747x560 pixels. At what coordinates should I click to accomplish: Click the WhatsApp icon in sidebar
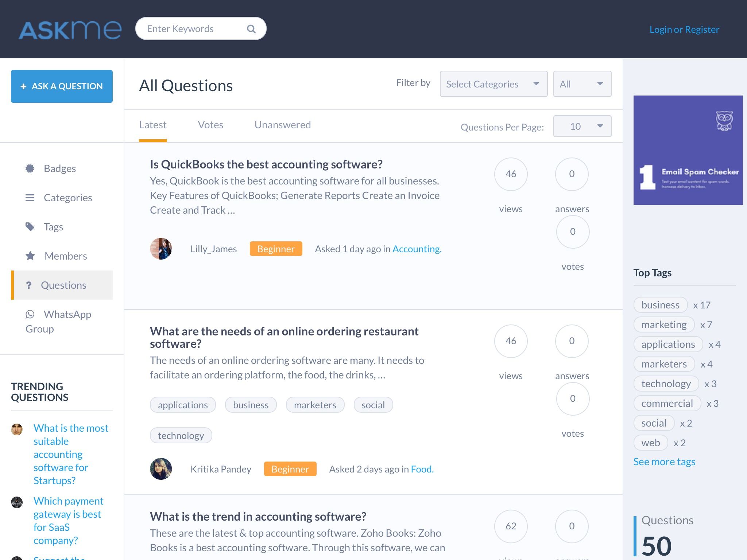(30, 314)
